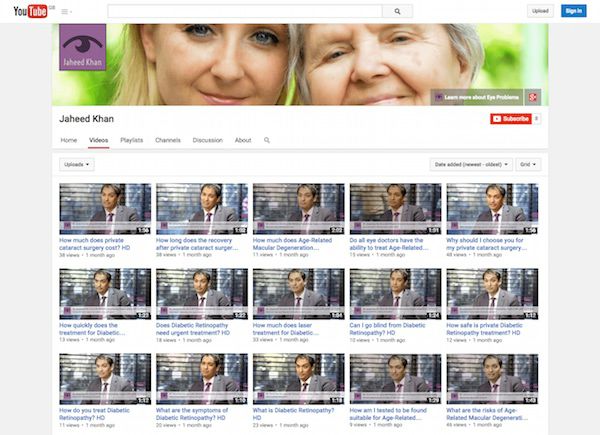
Task: Search the channel using the magnifier icon
Action: [x=267, y=140]
